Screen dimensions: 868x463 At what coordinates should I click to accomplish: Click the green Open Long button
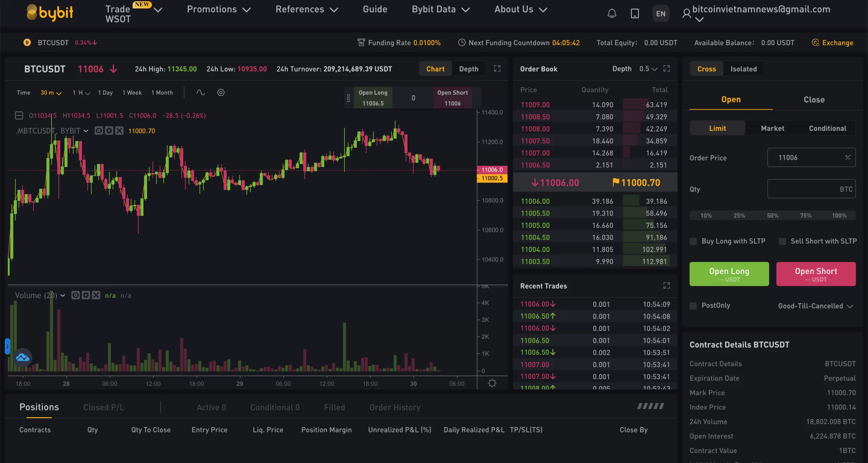(729, 274)
